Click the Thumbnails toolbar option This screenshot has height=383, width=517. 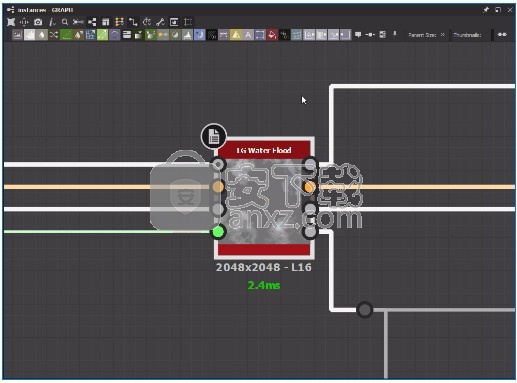coord(467,35)
